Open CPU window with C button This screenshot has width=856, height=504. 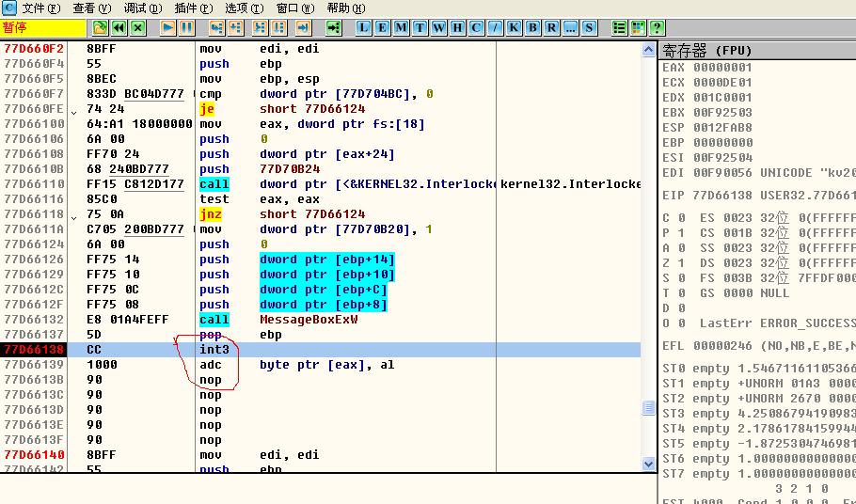point(476,28)
